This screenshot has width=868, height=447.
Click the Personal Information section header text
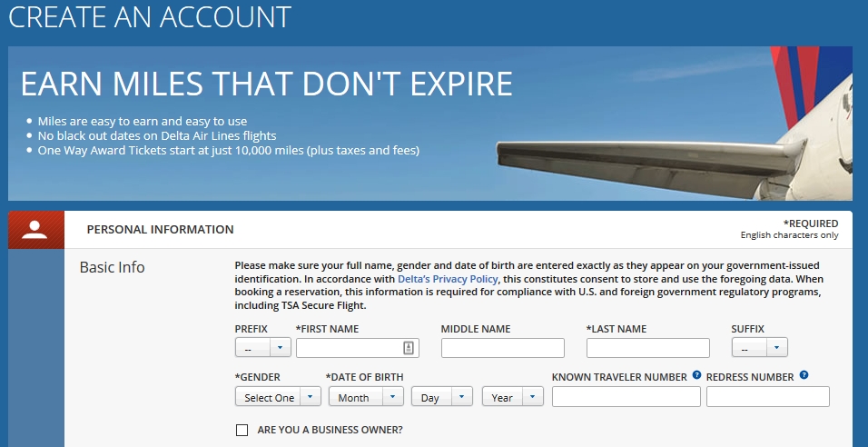pyautogui.click(x=160, y=229)
